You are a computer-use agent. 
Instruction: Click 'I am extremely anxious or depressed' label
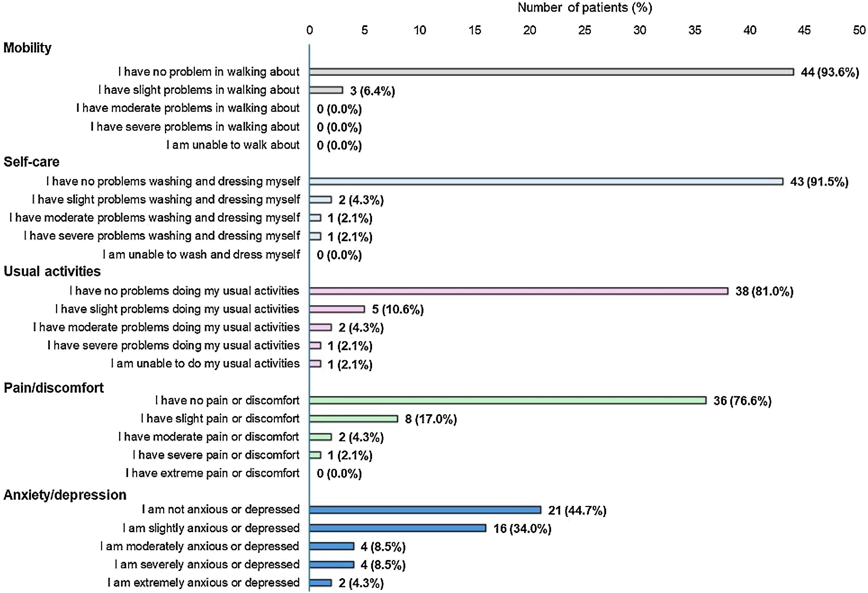pos(203,583)
